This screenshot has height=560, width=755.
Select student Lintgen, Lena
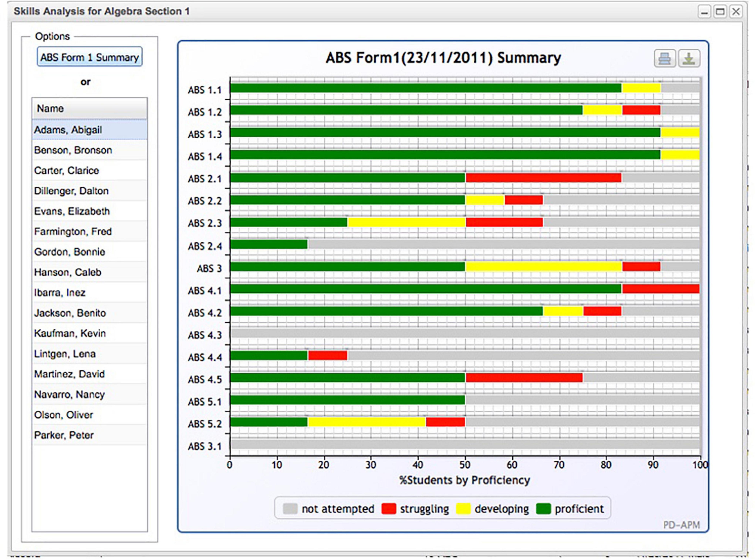[89, 354]
